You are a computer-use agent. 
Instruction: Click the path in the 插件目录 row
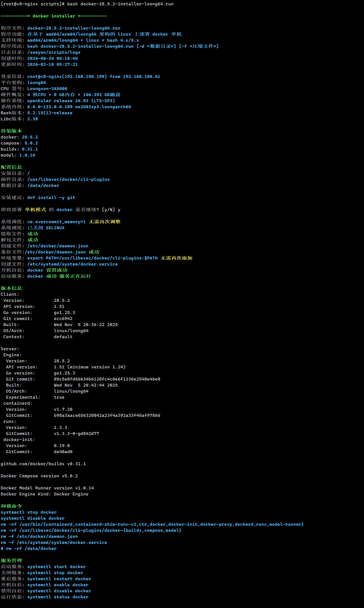(68, 179)
